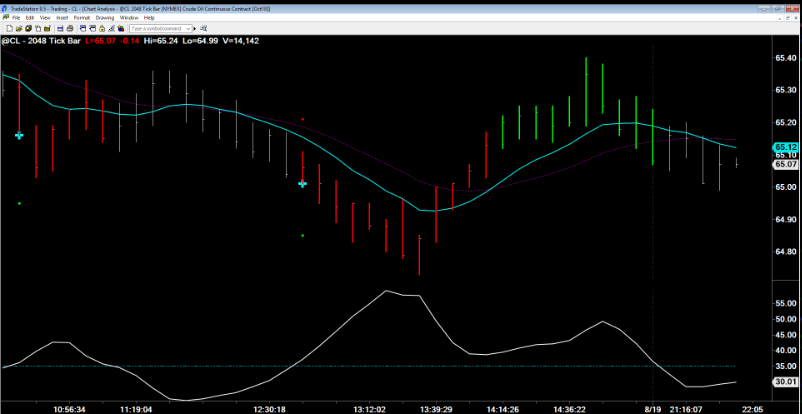The height and width of the screenshot is (414, 802).
Task: Click the L=65.07 last price text
Action: (100, 40)
